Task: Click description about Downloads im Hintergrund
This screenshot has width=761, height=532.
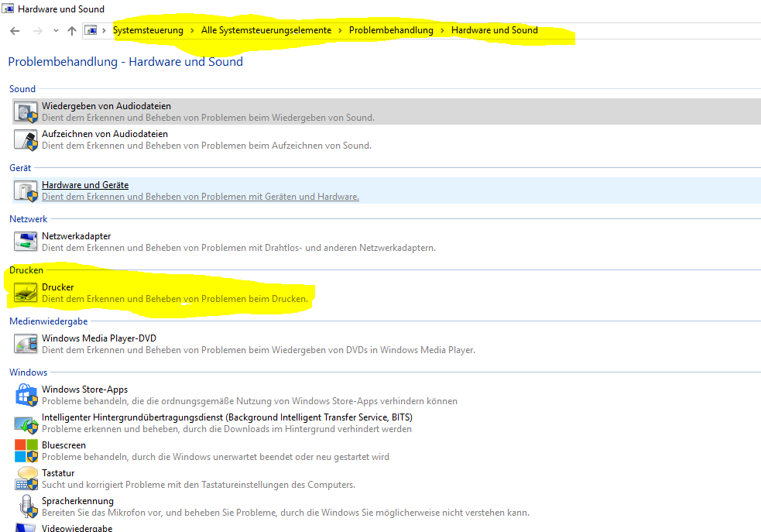Action: tap(227, 429)
